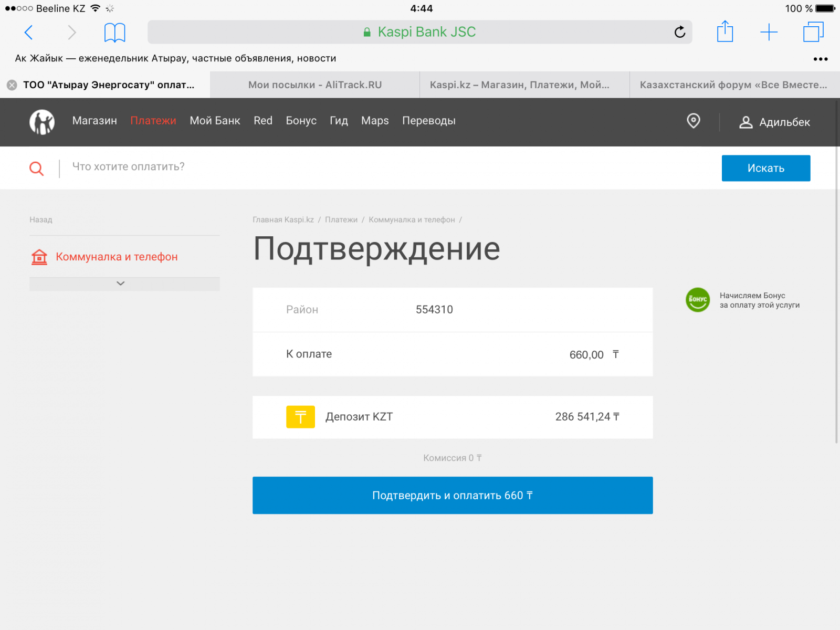This screenshot has width=840, height=630.
Task: Select the yellow tenge deposit icon
Action: pos(300,417)
